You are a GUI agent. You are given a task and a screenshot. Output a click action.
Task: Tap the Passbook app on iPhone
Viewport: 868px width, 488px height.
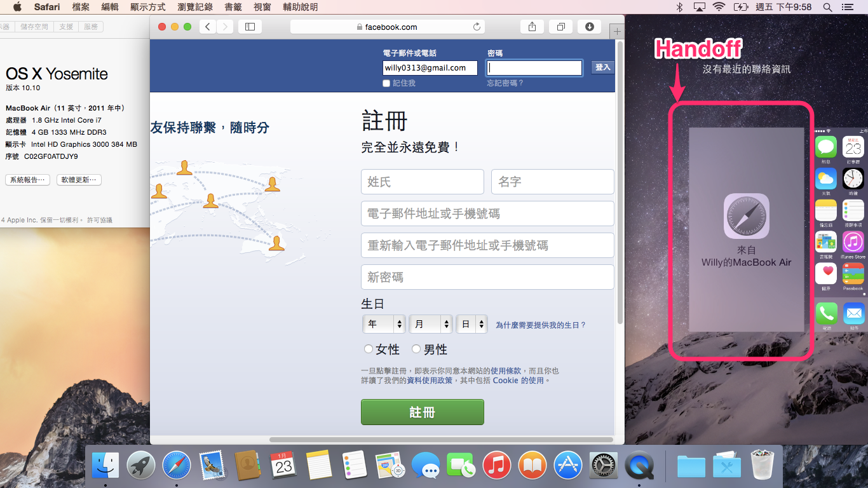click(x=853, y=273)
